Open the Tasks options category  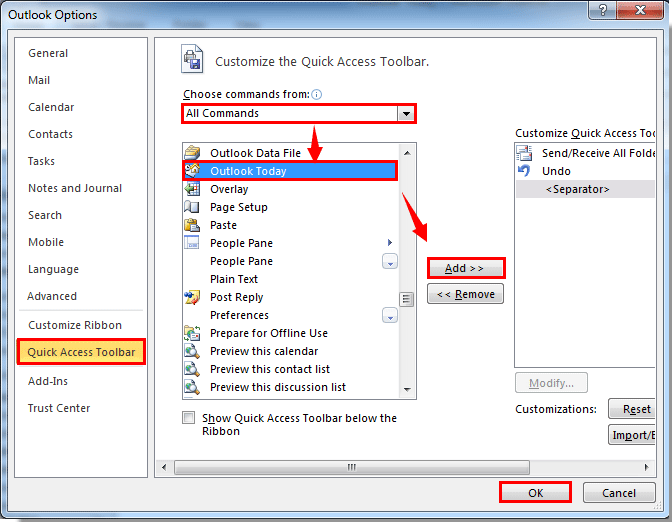(x=41, y=161)
